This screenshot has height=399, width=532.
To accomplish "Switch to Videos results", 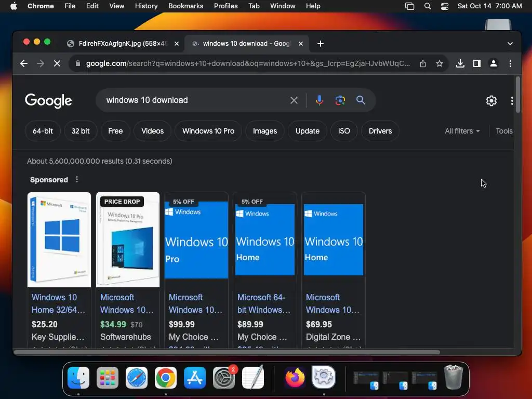I will pyautogui.click(x=152, y=131).
